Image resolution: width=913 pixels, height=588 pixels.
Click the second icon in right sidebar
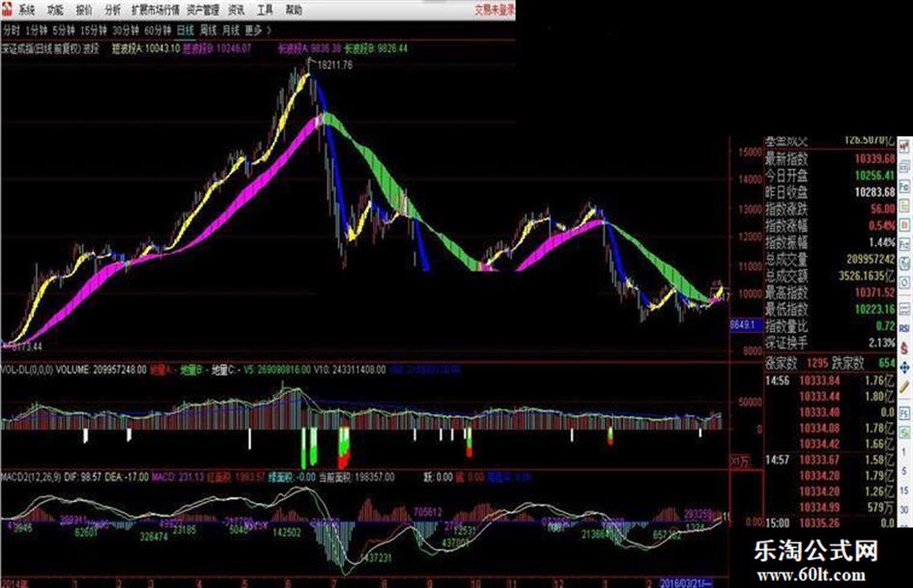coord(904,167)
